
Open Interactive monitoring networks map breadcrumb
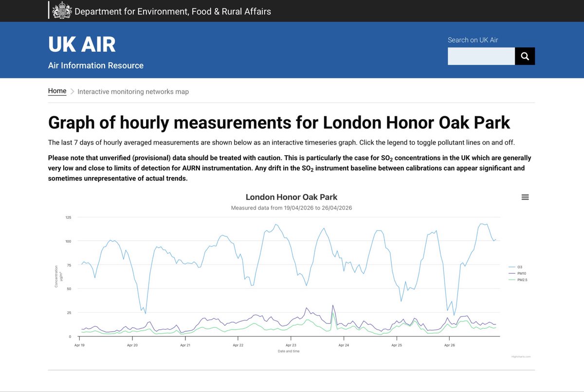coord(133,91)
